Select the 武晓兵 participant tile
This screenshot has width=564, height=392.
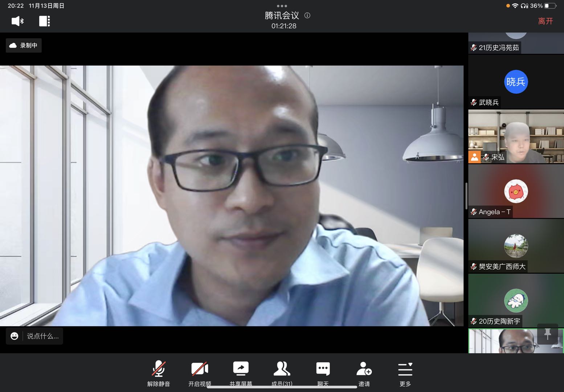tap(516, 82)
